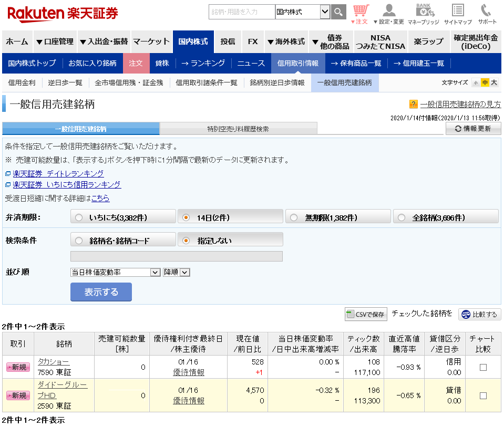Open 保有商品一覧 submenu
504x427 pixels.
point(356,64)
